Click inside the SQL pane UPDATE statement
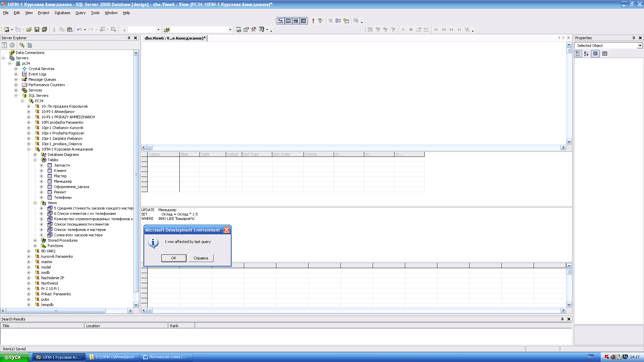 click(169, 214)
